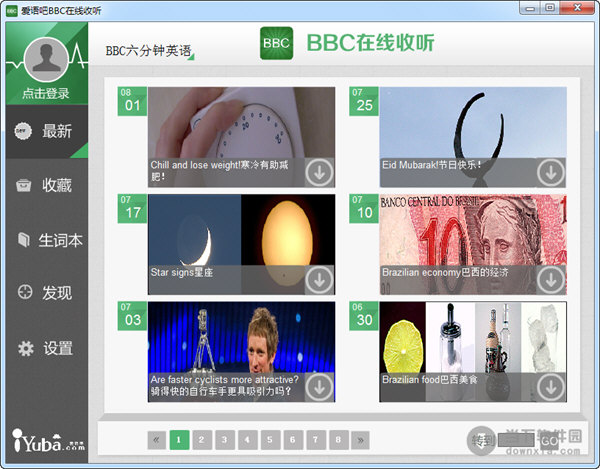Viewport: 600px width, 469px height.
Task: Open the 最新 latest section
Action: (47, 131)
